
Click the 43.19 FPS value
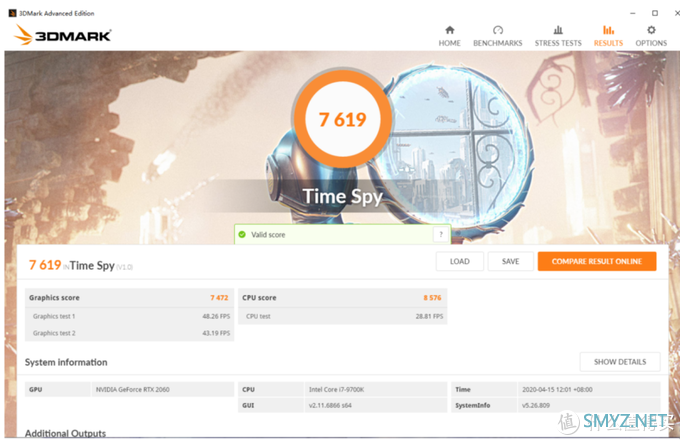pos(216,333)
